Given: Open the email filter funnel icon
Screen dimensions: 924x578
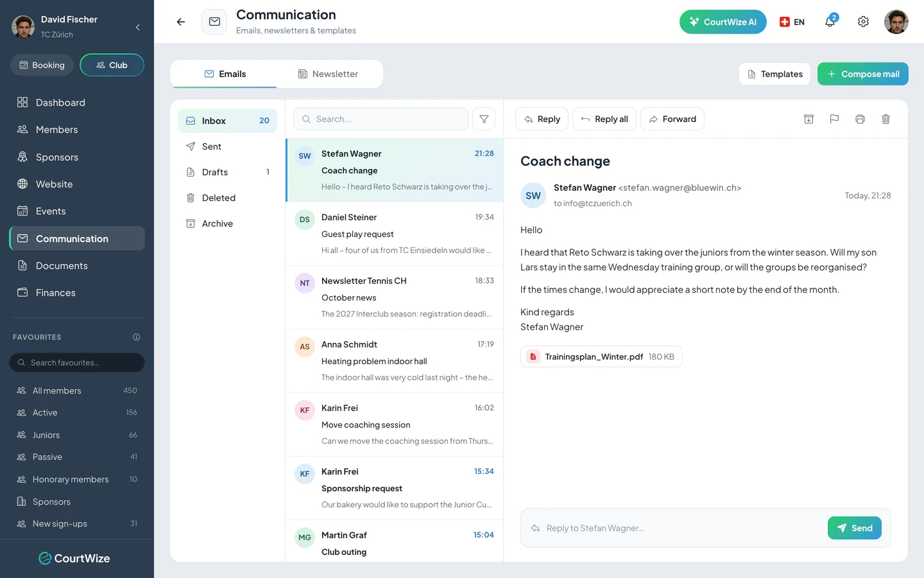Looking at the screenshot, I should 484,119.
